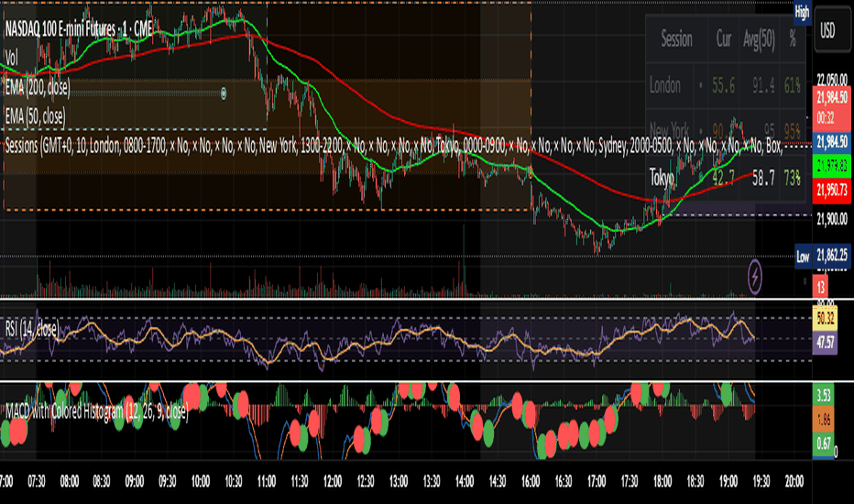Screen dimensions: 854x504
Task: Click the Tokyo row label
Action: [x=662, y=177]
